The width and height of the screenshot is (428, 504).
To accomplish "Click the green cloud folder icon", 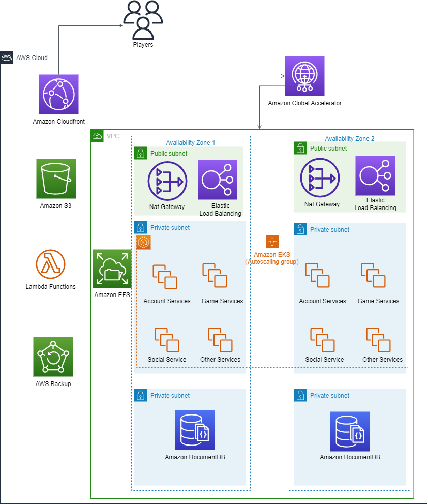I will tap(112, 269).
